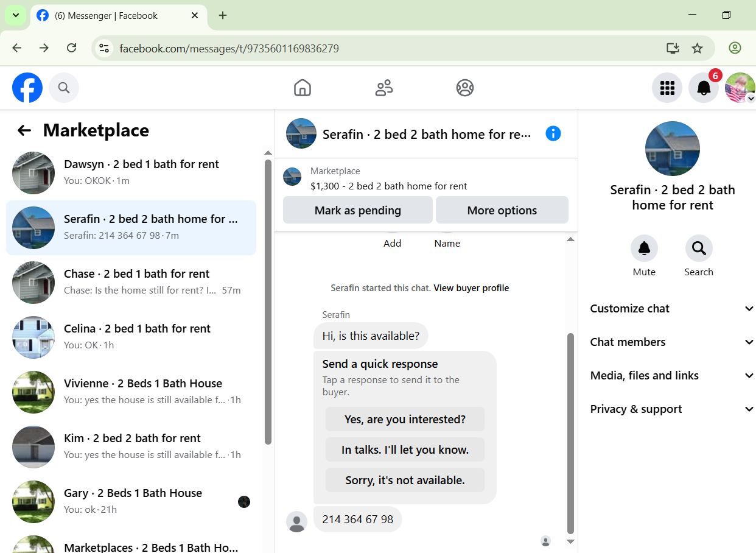This screenshot has height=553, width=756.
Task: Click the 'Serafin · 2 bed 2 bath home' header title
Action: [x=427, y=134]
